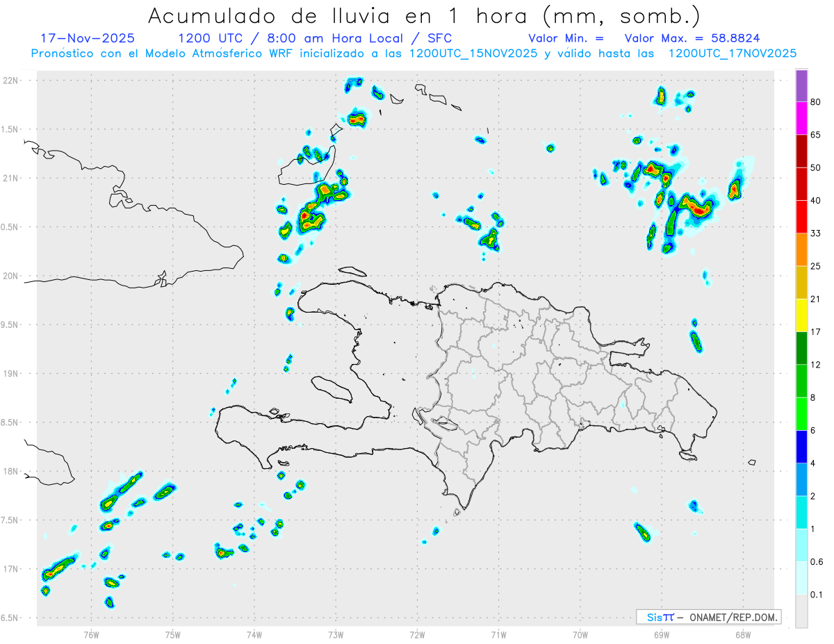Click the '74W' longitude axis label
This screenshot has width=834, height=644.
tap(254, 634)
